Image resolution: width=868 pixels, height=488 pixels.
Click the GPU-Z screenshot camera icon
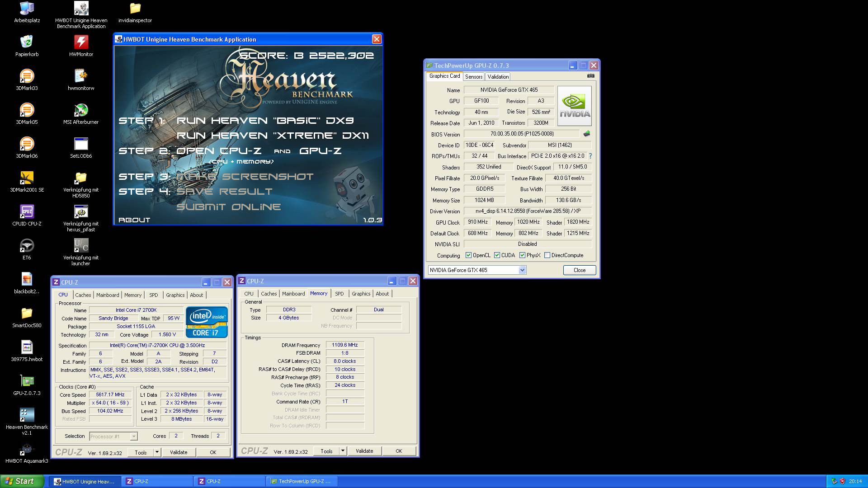590,76
